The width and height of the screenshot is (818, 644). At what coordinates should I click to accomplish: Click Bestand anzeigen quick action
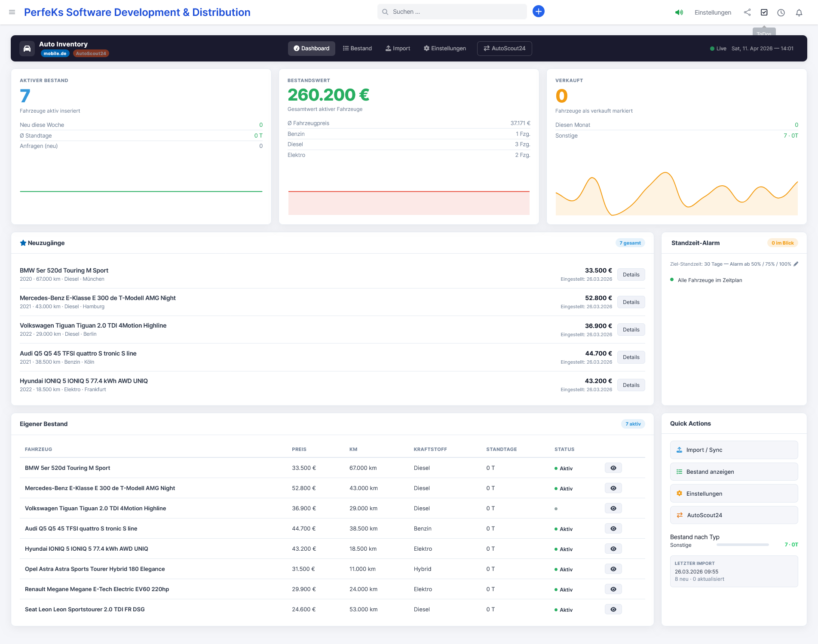coord(734,472)
